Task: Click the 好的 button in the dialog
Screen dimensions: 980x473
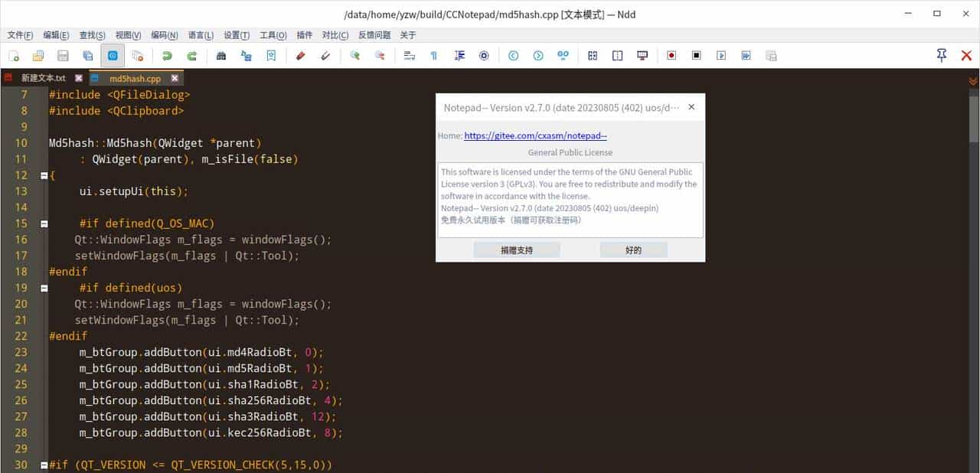Action: [633, 250]
